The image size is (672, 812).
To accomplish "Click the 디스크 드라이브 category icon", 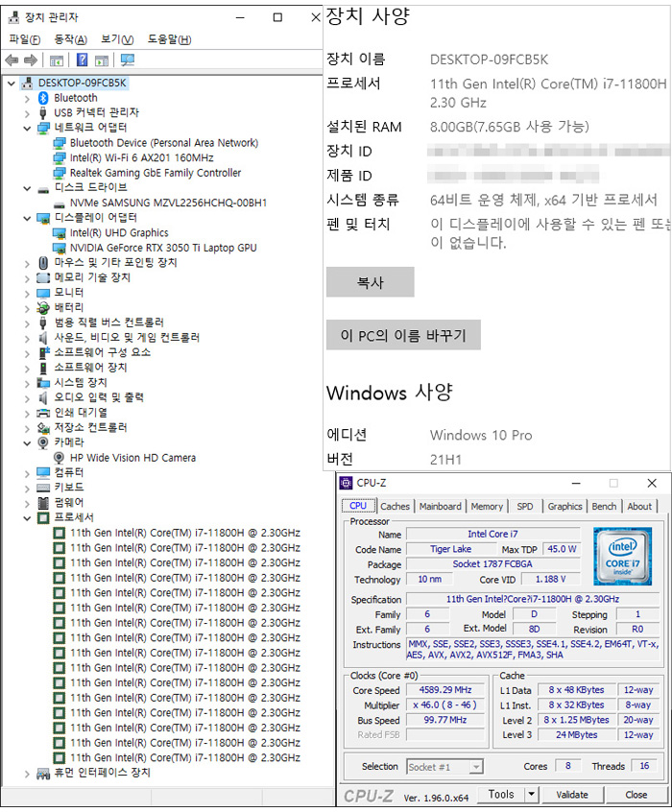I will [43, 188].
